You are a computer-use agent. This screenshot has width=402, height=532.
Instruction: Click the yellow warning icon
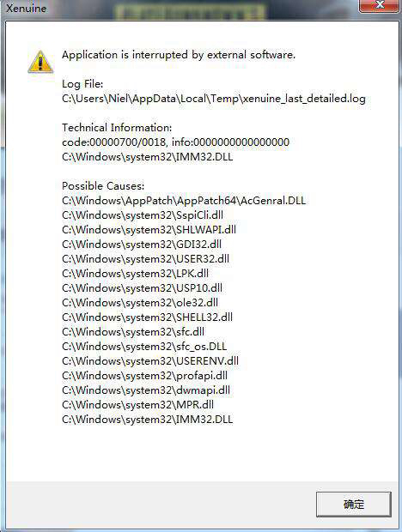pos(40,62)
